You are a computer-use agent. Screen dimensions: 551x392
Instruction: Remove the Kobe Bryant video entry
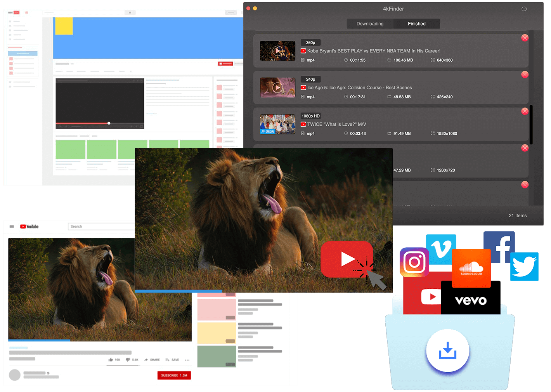(525, 38)
